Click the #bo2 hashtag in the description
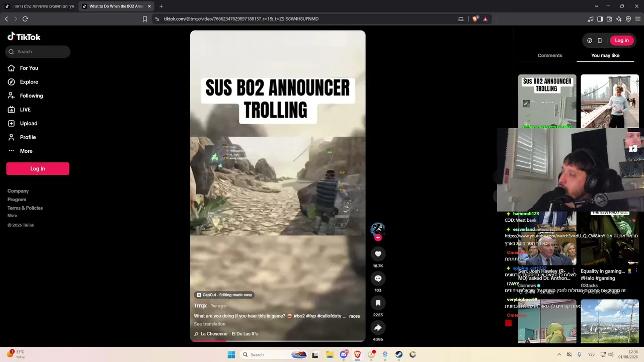Viewport: 644px width, 362px height. tap(299, 316)
